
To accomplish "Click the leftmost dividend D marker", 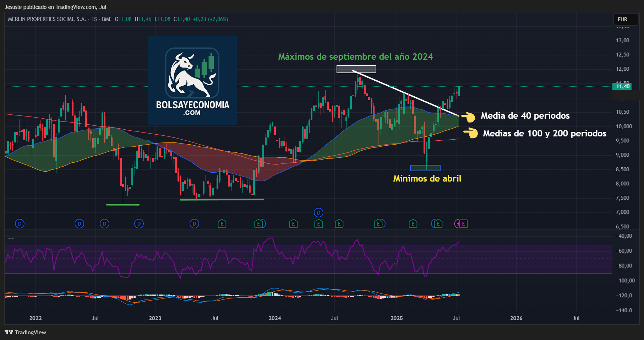I will point(20,224).
